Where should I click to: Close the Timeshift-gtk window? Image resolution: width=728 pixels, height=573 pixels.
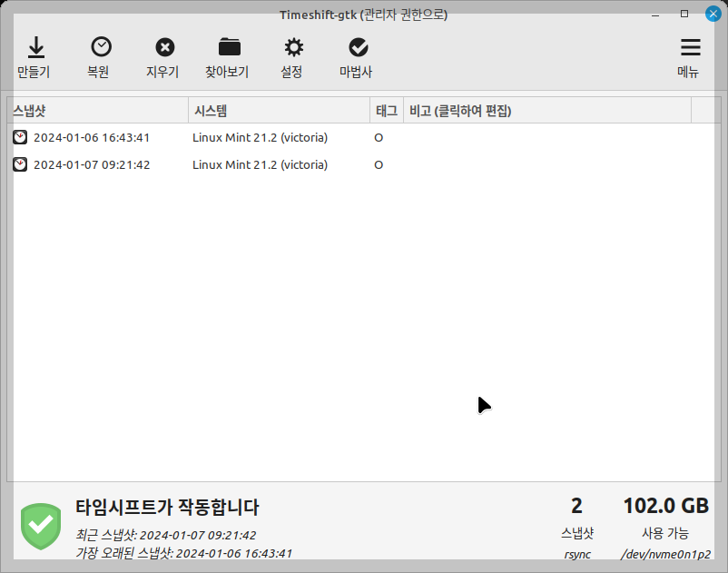point(713,14)
